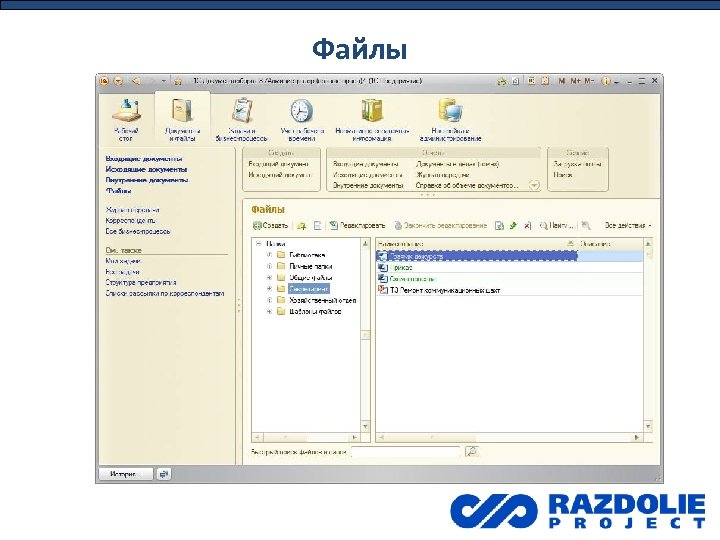Viewport: 720px width, 540px height.
Task: Open the Все действия dropdown menu
Action: pyautogui.click(x=628, y=225)
